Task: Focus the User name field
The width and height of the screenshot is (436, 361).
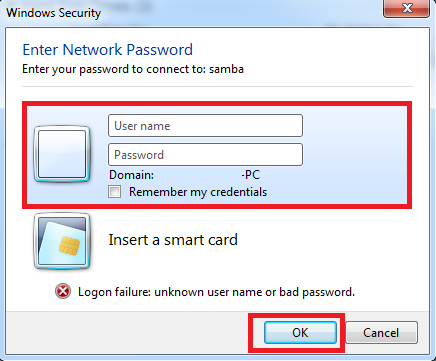Action: (x=205, y=126)
